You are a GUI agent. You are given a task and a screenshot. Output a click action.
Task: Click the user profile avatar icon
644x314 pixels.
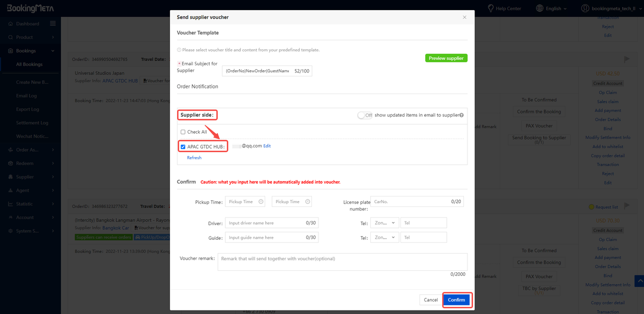click(x=585, y=9)
